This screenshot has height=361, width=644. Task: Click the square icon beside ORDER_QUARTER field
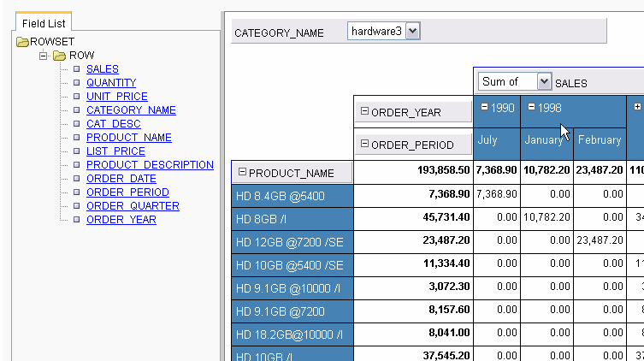pos(76,206)
